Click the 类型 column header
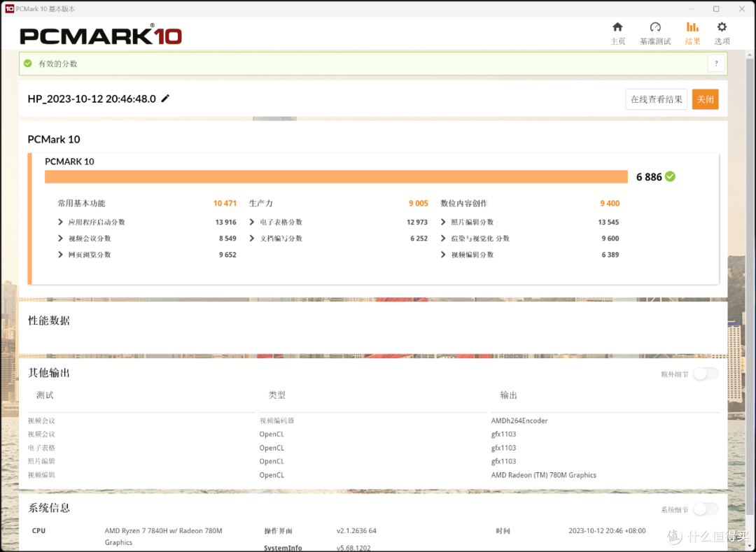 [276, 395]
